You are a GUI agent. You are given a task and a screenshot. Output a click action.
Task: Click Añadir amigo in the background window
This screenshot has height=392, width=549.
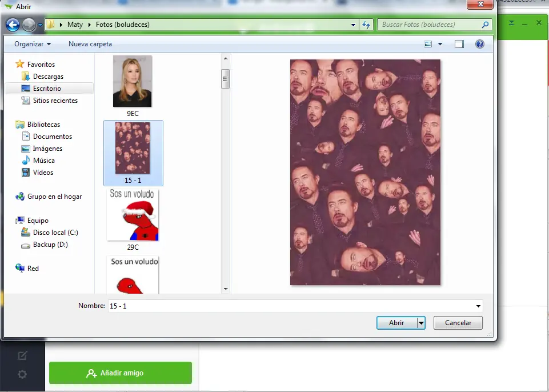tap(121, 373)
